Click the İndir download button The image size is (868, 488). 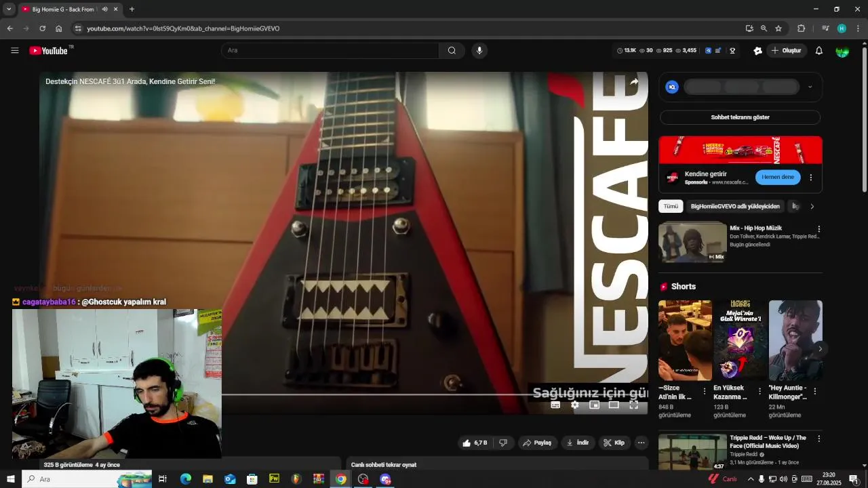click(x=578, y=443)
